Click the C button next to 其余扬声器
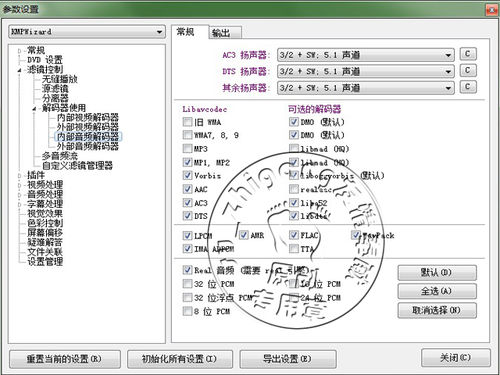The image size is (500, 375). 468,87
